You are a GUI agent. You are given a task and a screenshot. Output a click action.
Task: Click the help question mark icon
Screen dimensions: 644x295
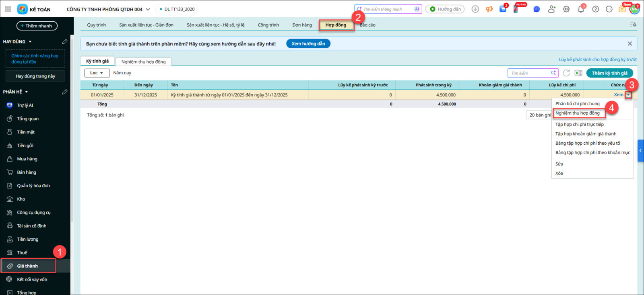(x=595, y=9)
